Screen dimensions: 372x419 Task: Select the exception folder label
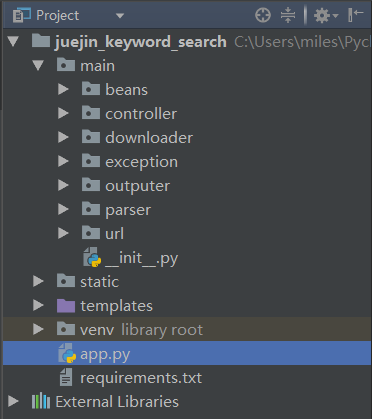pyautogui.click(x=142, y=162)
